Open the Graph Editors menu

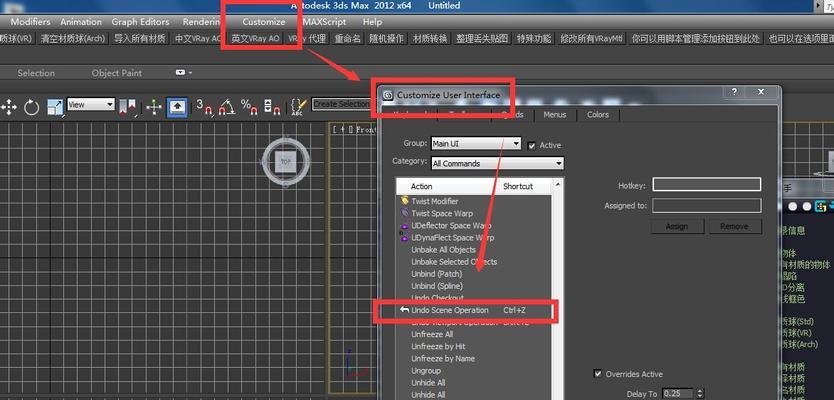point(140,22)
